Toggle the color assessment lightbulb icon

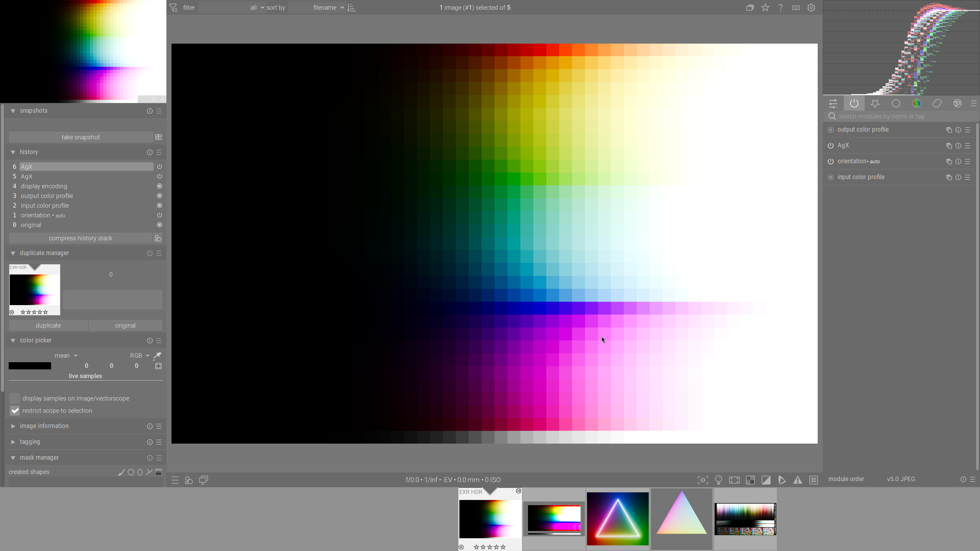click(x=718, y=480)
